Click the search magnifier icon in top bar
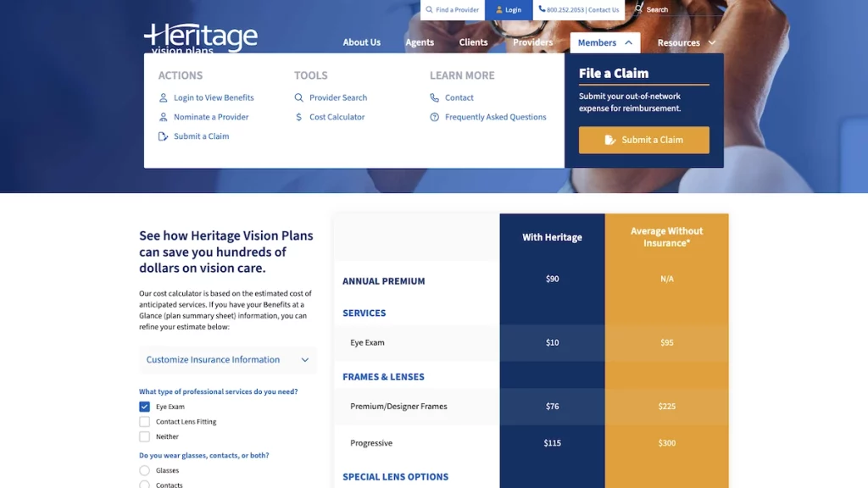 coord(639,9)
